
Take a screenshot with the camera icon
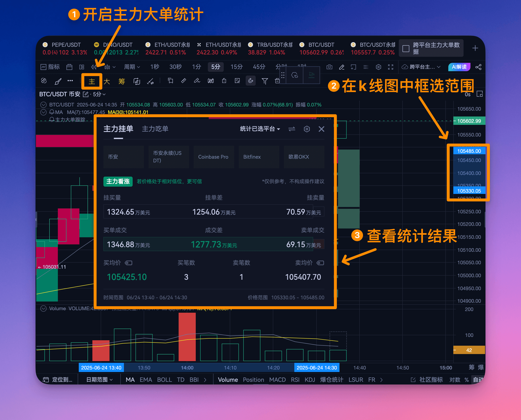[329, 67]
